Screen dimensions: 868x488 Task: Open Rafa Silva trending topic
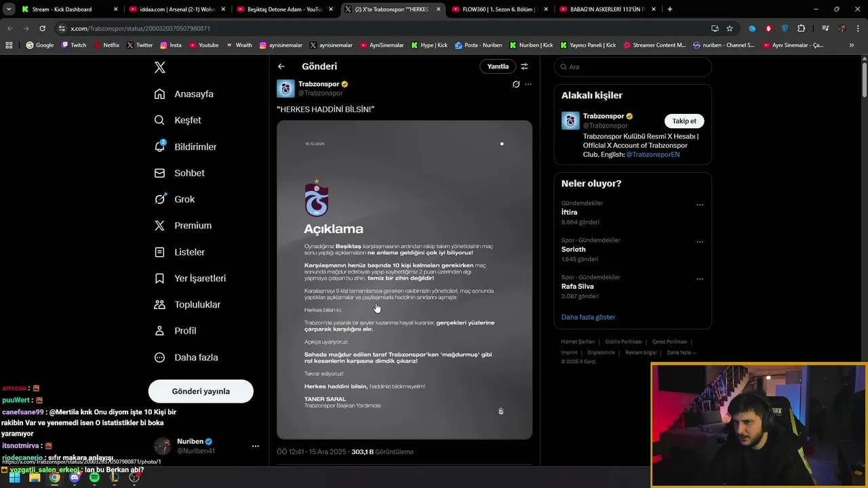coord(577,286)
